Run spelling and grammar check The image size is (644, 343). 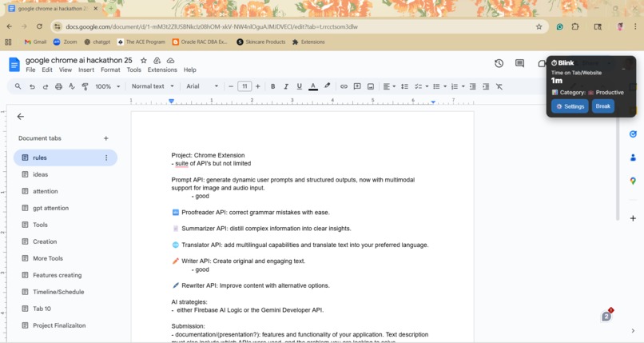72,86
